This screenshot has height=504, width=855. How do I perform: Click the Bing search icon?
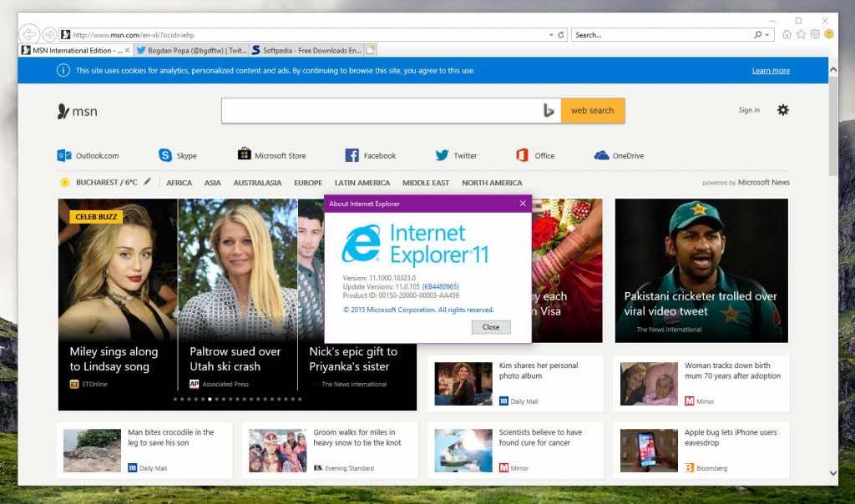click(549, 110)
